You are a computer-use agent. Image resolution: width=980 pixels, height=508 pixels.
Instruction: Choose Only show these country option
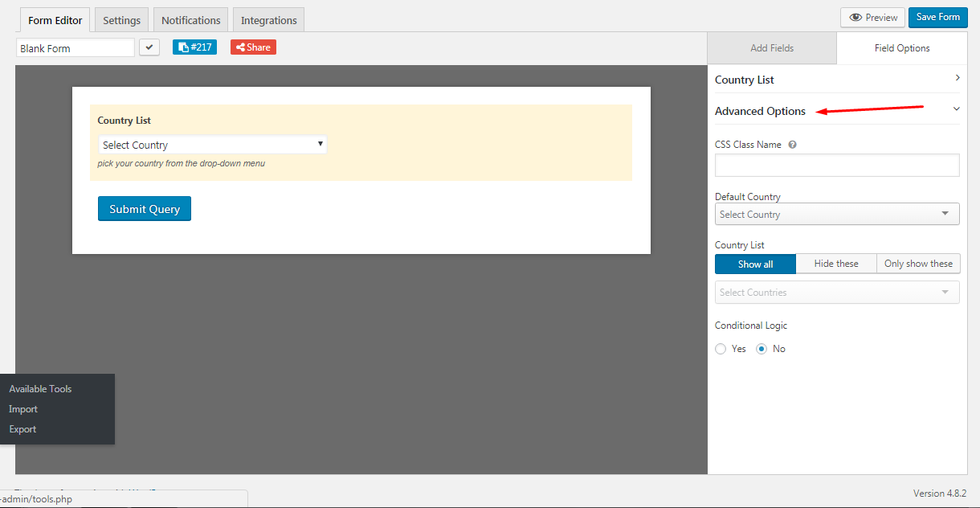pyautogui.click(x=917, y=264)
